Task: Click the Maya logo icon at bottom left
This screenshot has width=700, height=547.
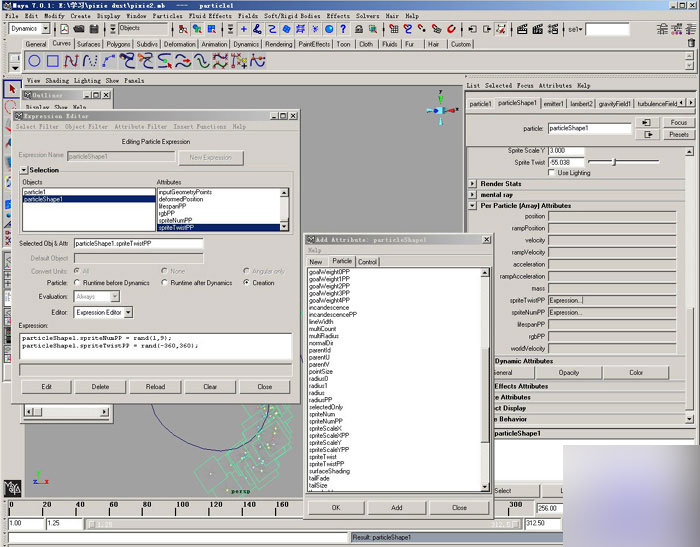Action: [14, 487]
